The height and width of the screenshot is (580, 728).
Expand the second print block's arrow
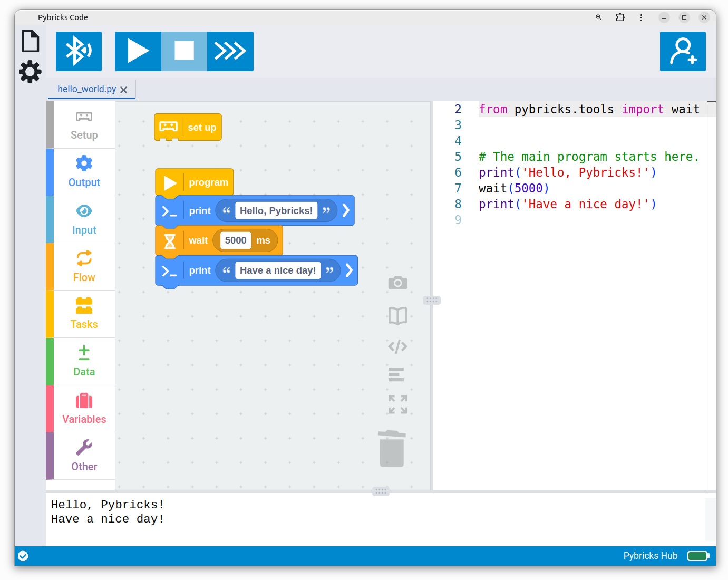[349, 270]
